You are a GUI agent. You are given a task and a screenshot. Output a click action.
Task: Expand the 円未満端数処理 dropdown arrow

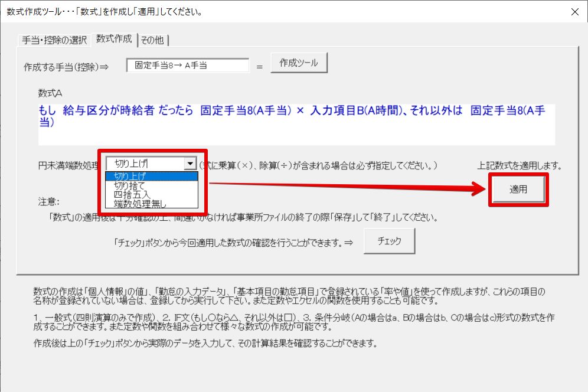pos(190,164)
